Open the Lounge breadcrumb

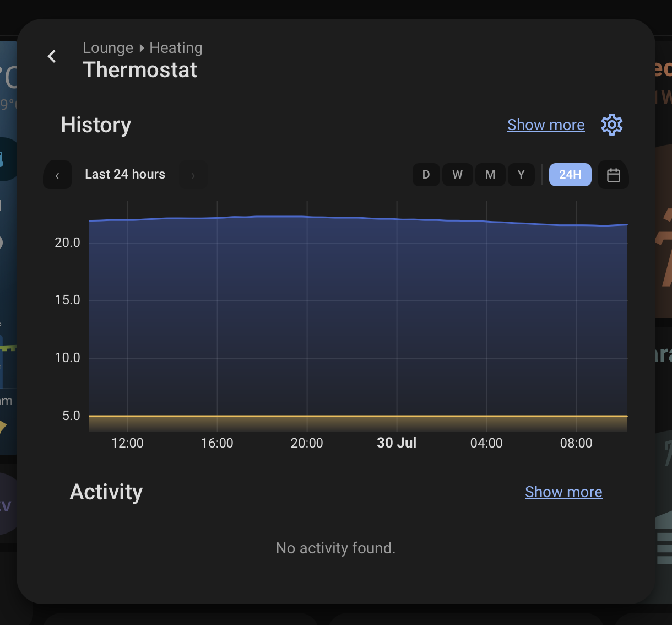tap(108, 48)
